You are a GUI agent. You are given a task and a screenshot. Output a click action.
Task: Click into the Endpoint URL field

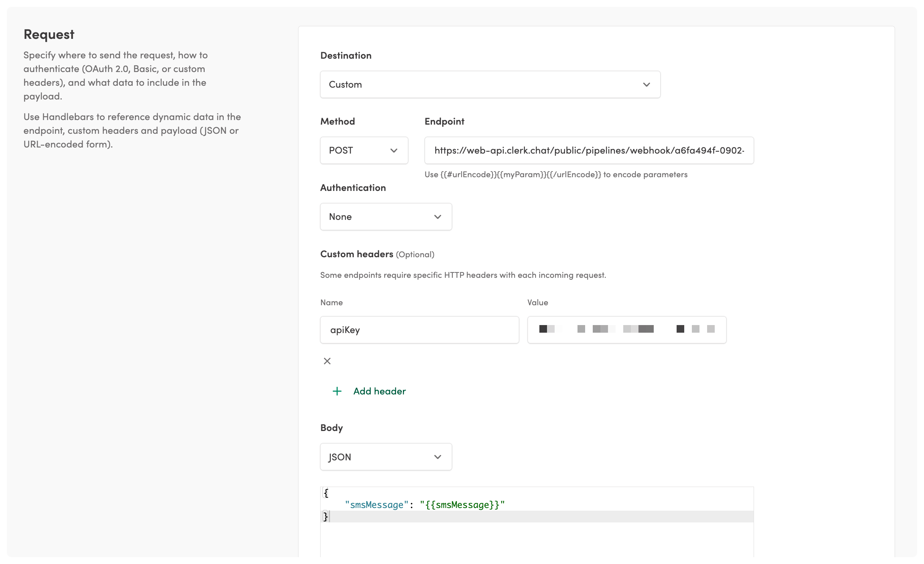point(589,150)
